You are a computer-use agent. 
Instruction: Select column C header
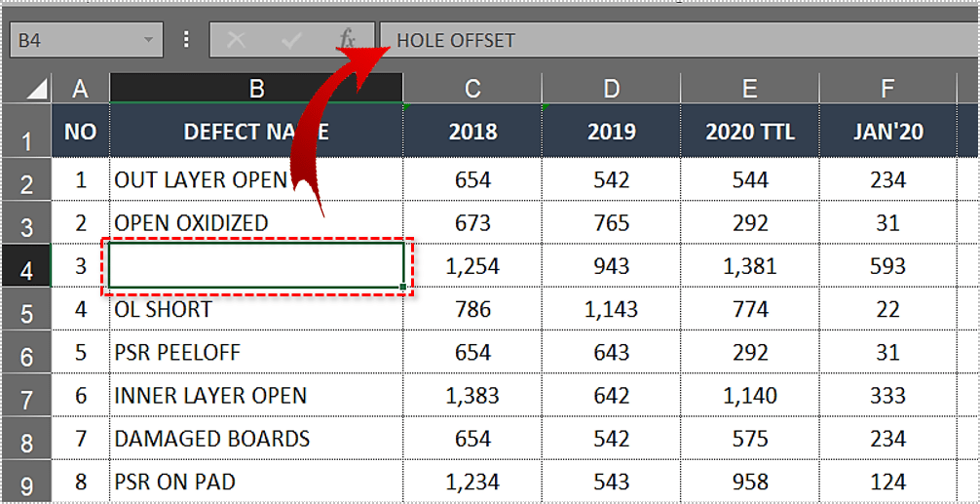click(x=472, y=89)
